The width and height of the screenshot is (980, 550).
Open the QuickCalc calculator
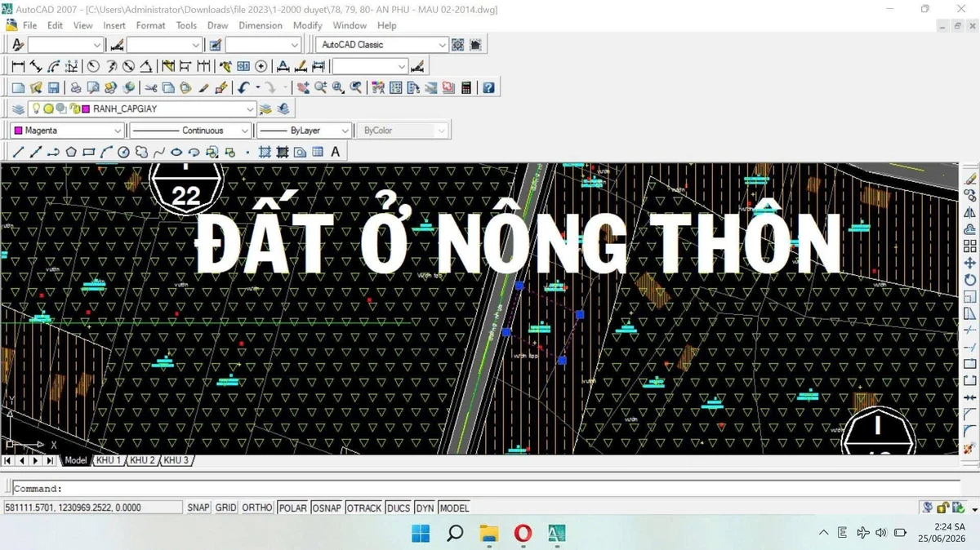click(466, 87)
